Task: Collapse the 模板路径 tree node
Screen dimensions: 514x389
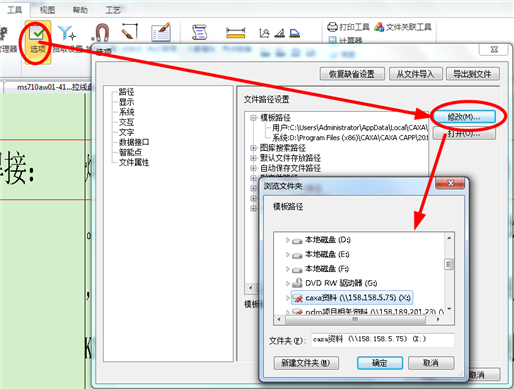Action: click(253, 118)
